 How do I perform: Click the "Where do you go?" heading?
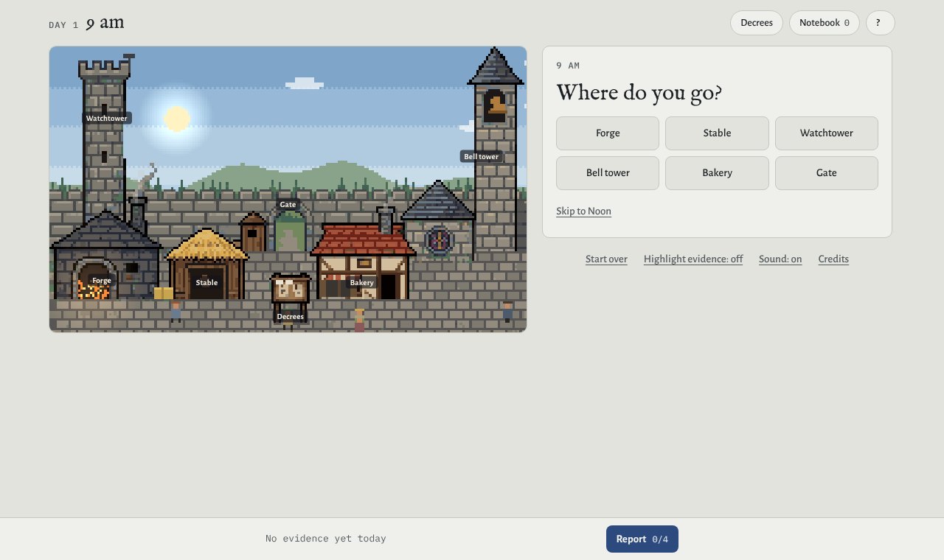639,93
